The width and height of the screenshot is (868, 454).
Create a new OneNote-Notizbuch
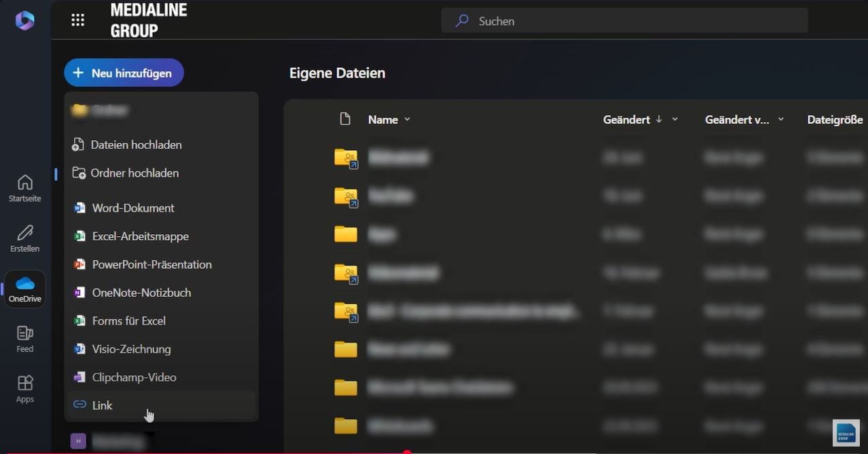point(161,292)
